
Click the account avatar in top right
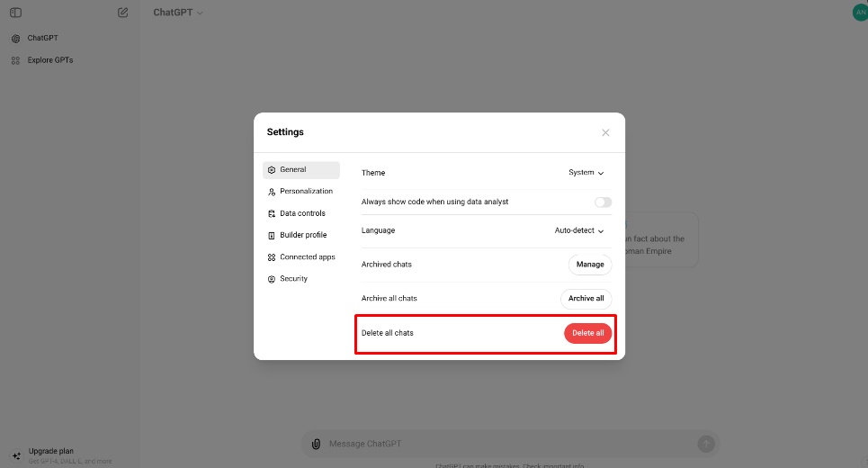tap(860, 13)
